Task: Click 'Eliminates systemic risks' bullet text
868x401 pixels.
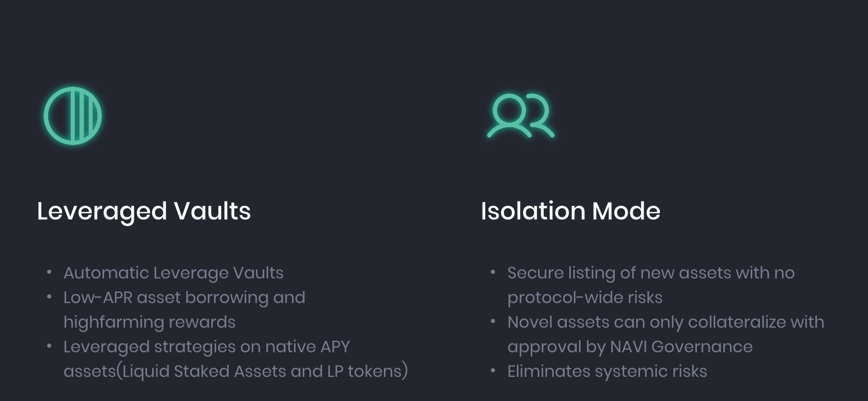Action: click(x=607, y=371)
